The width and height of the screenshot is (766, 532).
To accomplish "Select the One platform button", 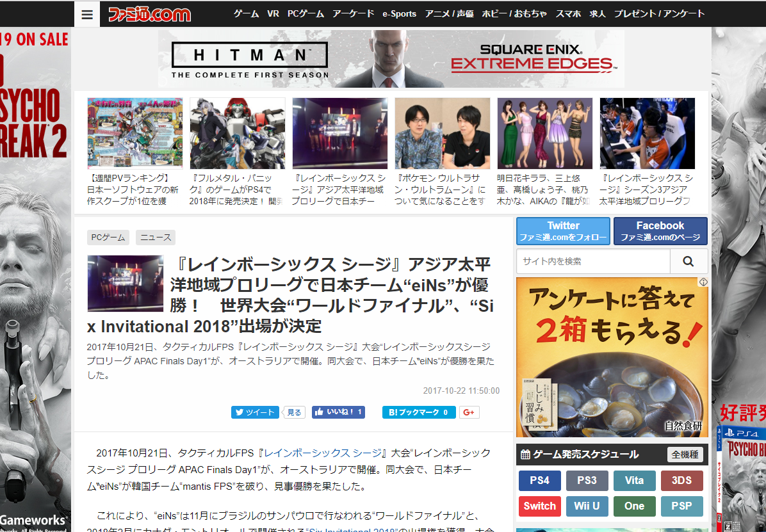I will click(635, 506).
